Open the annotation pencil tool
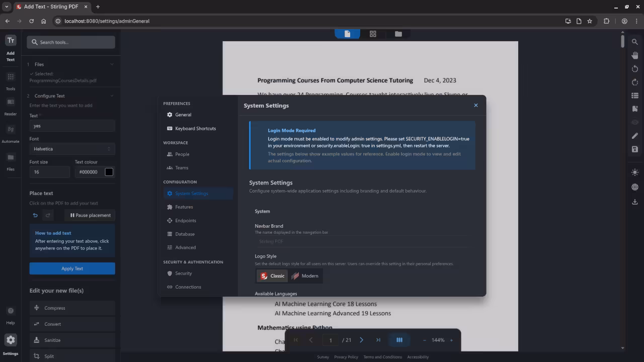Screen dimensions: 644x362 pos(635,136)
